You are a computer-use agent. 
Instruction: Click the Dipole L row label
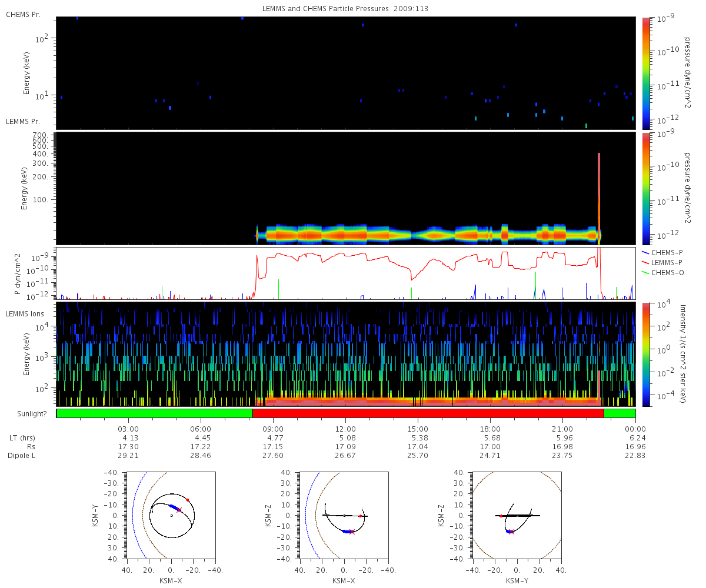(23, 456)
